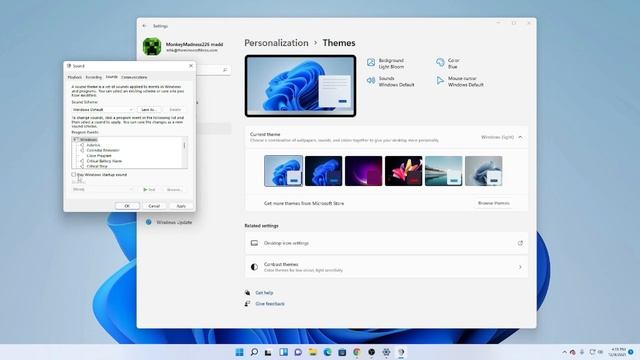Open Task View from the taskbar
The image size is (640, 360).
268,352
